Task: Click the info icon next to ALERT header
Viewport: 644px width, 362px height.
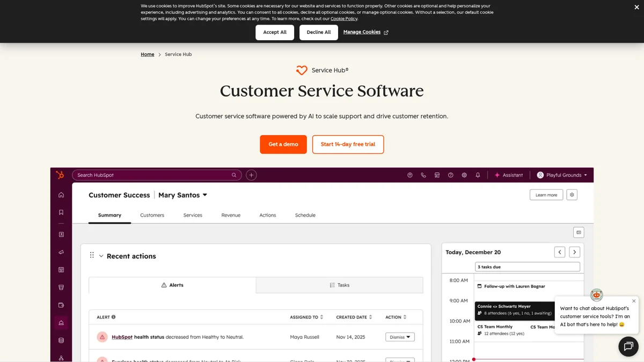Action: coord(113,317)
